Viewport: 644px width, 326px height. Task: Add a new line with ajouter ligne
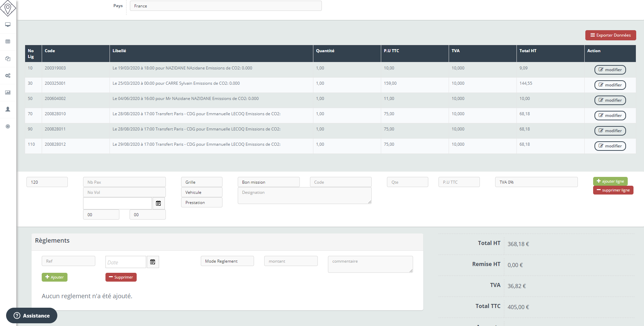tap(610, 181)
